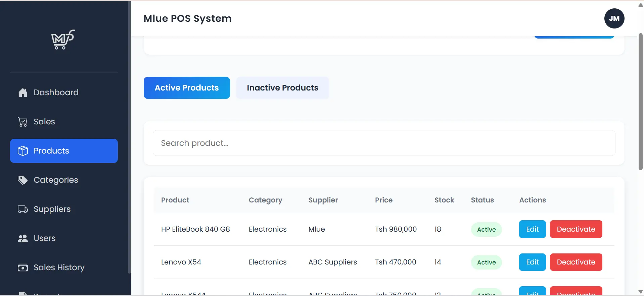Click the Users people icon
The height and width of the screenshot is (296, 644).
click(x=22, y=238)
